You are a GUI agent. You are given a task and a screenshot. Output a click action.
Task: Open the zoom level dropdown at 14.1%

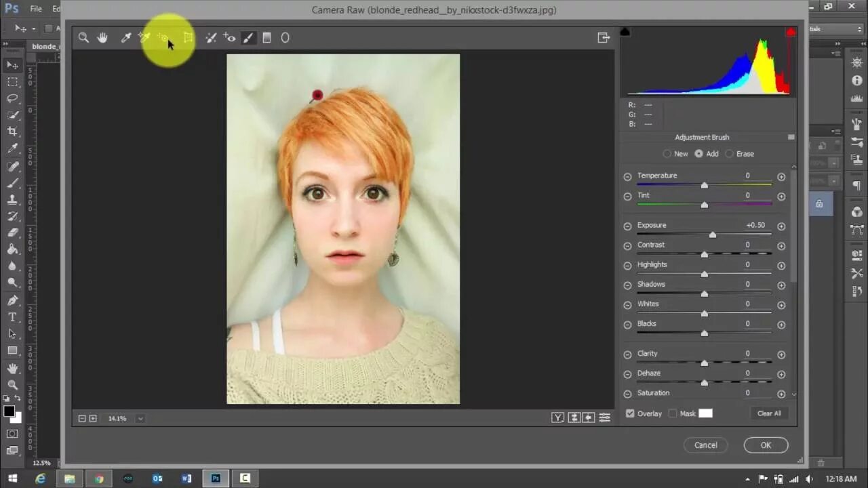click(x=140, y=419)
